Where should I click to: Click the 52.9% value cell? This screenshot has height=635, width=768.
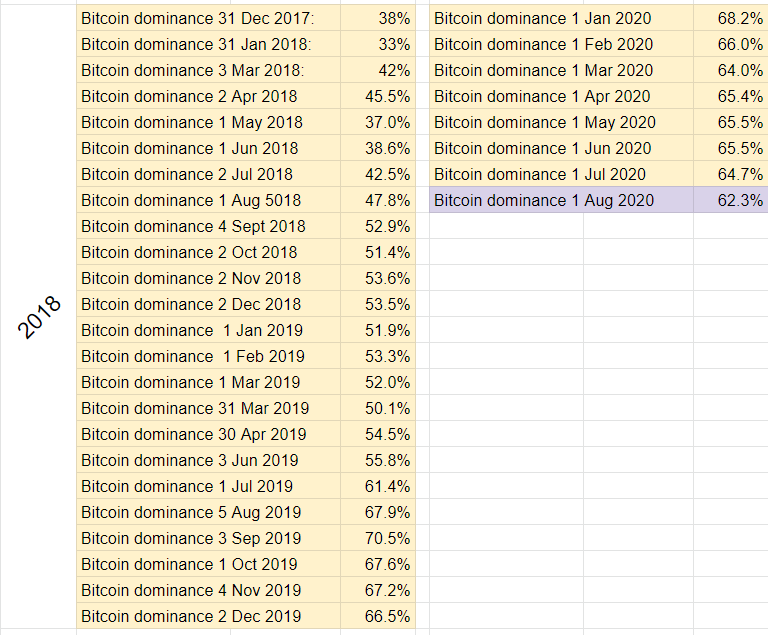pos(378,226)
